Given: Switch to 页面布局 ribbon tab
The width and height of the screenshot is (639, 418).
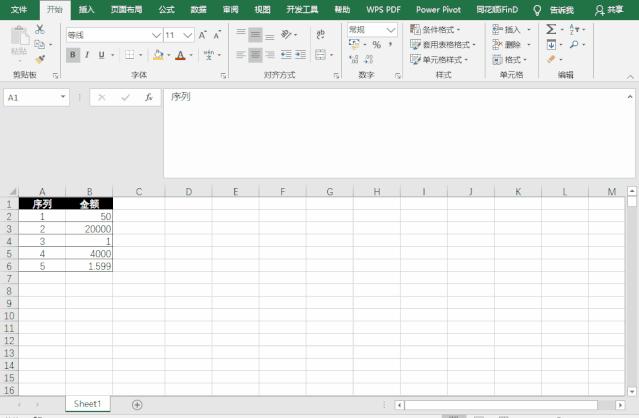Looking at the screenshot, I should click(126, 10).
